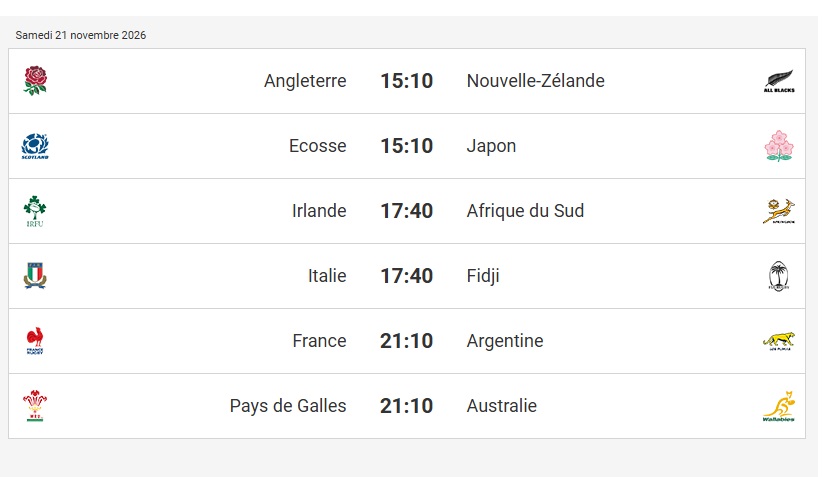Select the Pays de Galles team name
The image size is (829, 477).
point(288,406)
